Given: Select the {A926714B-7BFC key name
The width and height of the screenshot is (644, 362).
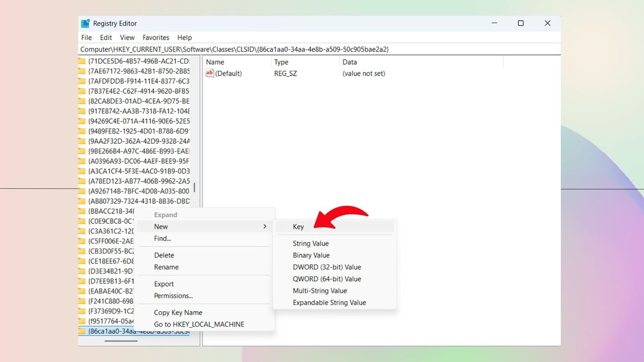Looking at the screenshot, I should [x=139, y=191].
